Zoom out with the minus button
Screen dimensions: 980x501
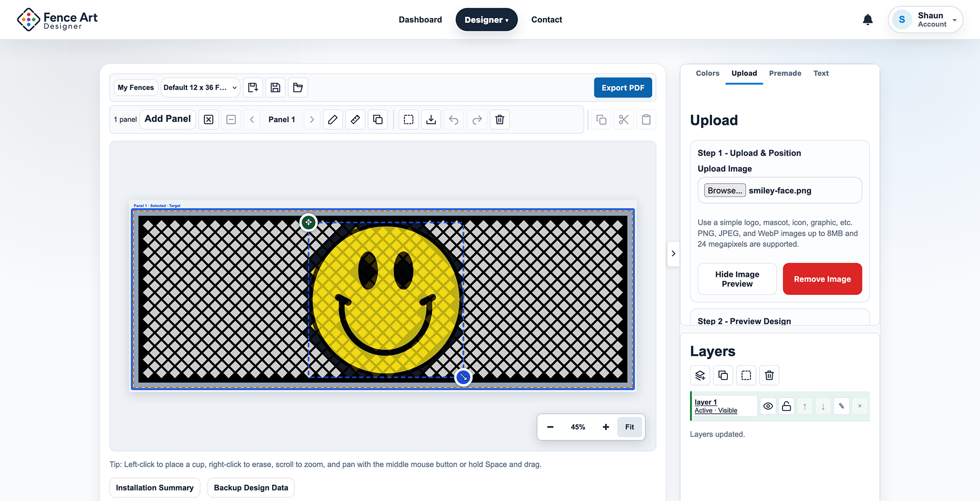550,427
